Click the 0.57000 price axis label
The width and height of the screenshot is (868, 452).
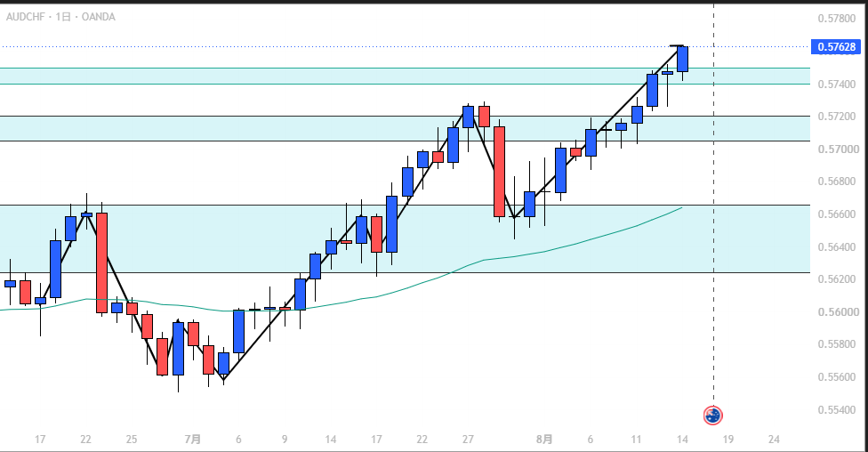tap(837, 149)
